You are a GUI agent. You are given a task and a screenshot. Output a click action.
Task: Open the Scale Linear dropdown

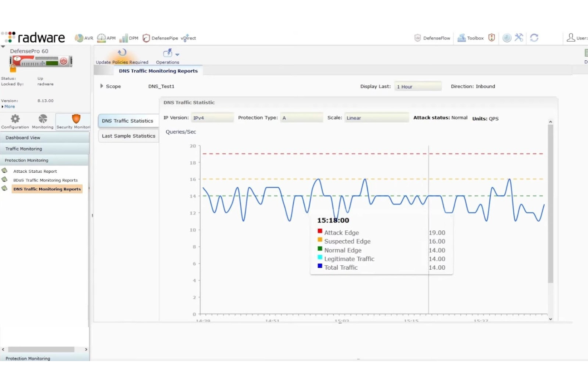[x=377, y=118]
